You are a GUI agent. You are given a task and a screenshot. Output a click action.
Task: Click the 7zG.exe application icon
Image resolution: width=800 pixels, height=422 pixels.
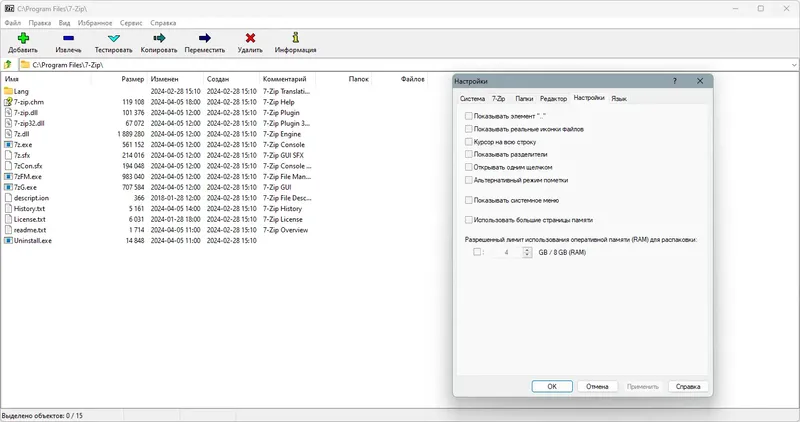pyautogui.click(x=8, y=187)
